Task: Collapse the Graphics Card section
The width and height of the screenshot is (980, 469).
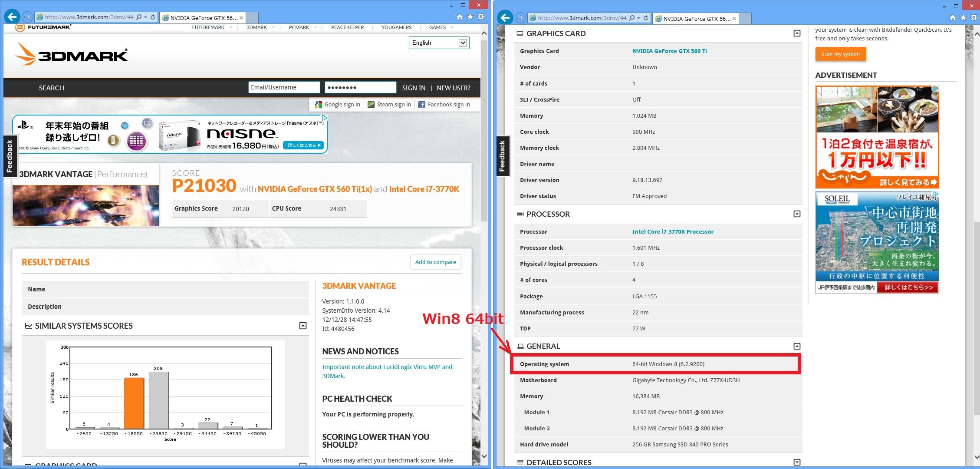Action: click(x=797, y=33)
